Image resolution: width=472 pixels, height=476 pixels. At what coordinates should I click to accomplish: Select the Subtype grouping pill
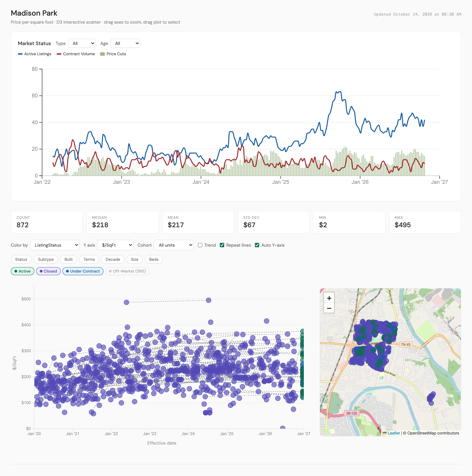pos(46,260)
